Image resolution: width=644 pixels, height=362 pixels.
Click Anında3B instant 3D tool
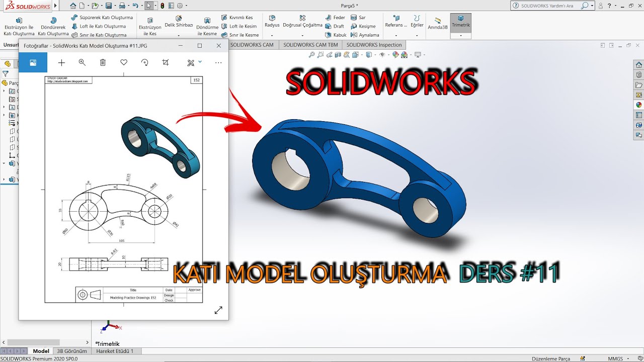pos(438,24)
